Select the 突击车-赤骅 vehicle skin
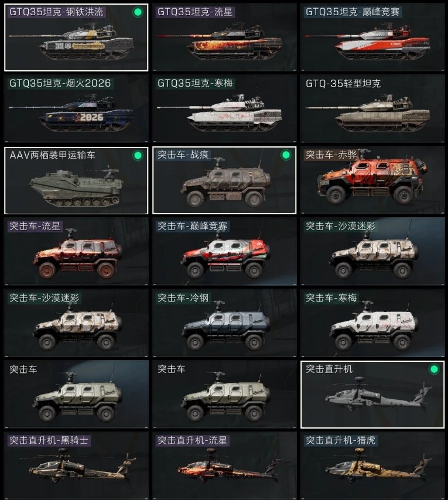The height and width of the screenshot is (500, 448). 372,180
